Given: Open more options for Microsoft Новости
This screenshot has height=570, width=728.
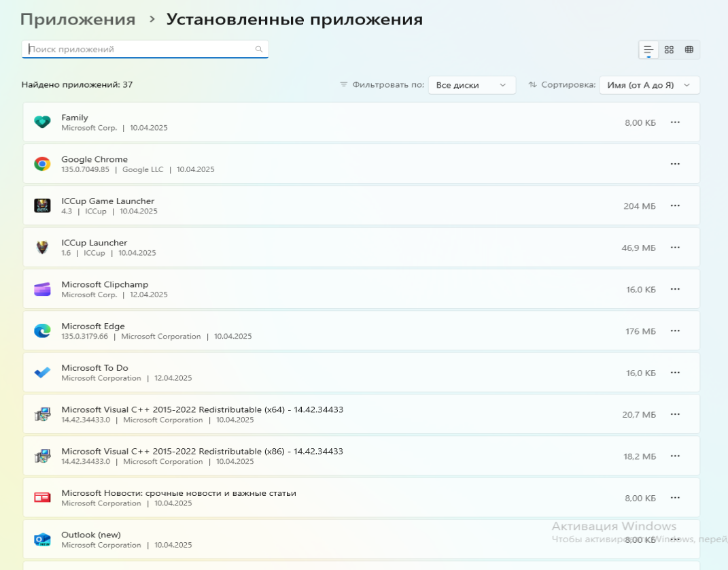Looking at the screenshot, I should click(675, 497).
